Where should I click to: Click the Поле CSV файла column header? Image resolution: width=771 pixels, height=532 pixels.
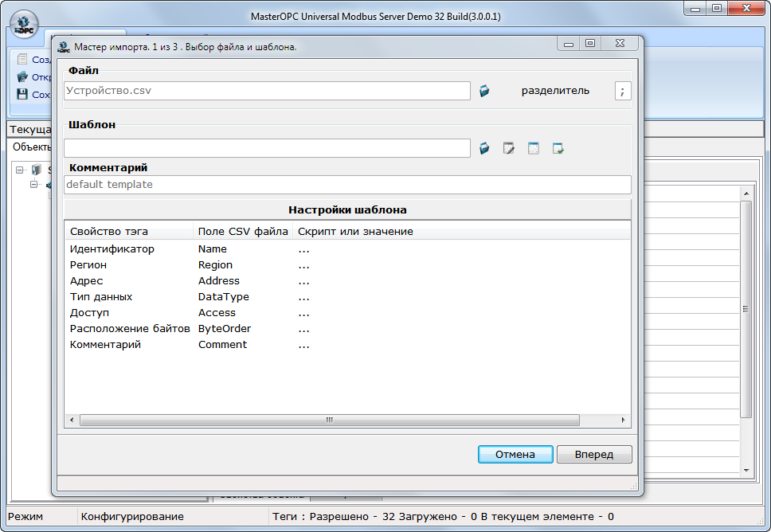(x=243, y=232)
